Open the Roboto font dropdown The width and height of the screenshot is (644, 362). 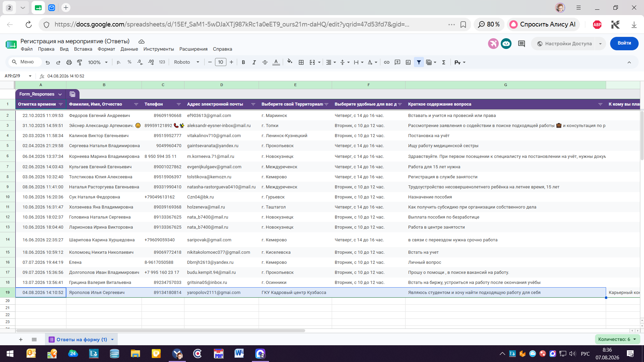(186, 62)
